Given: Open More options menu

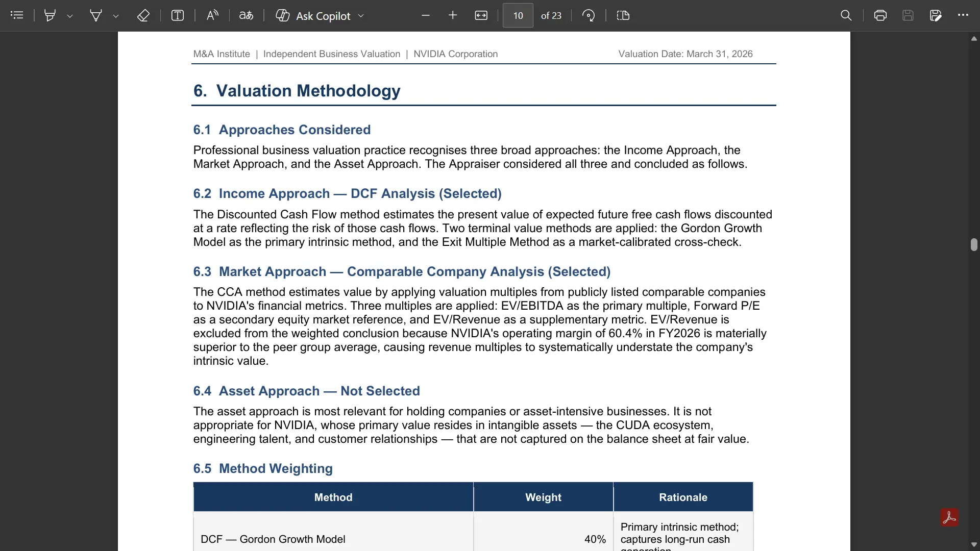Looking at the screenshot, I should (x=963, y=15).
